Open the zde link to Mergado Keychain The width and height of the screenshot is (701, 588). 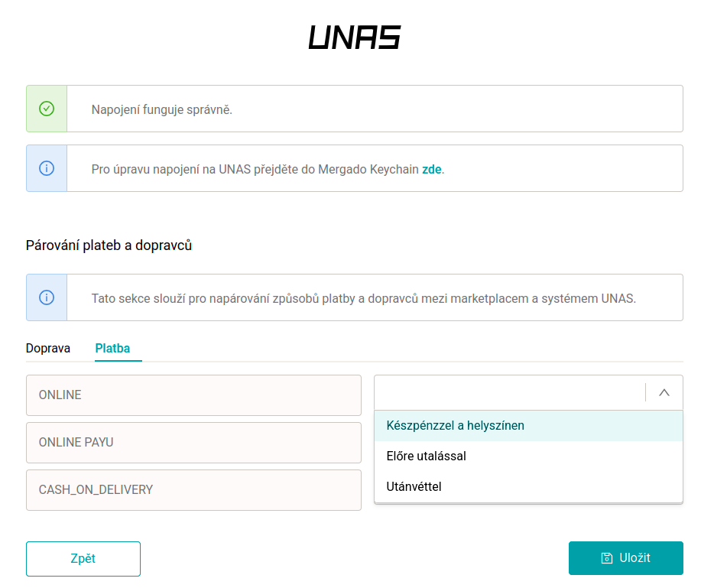point(432,169)
